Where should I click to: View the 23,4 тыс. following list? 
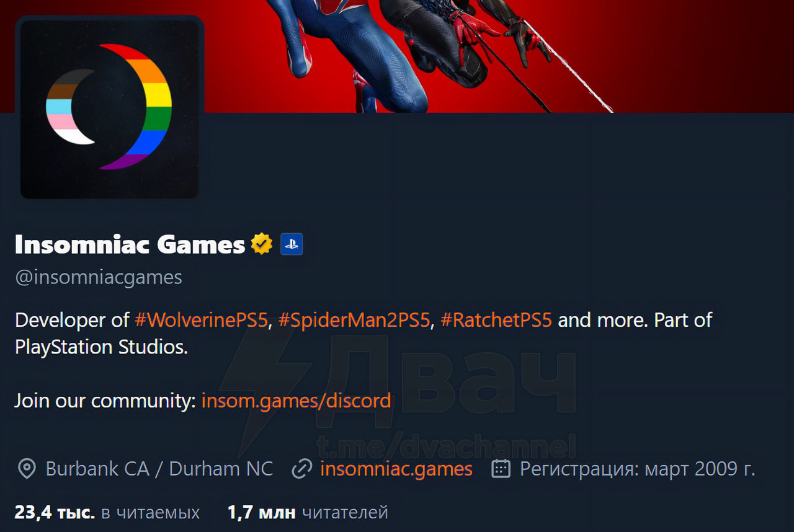point(107,513)
